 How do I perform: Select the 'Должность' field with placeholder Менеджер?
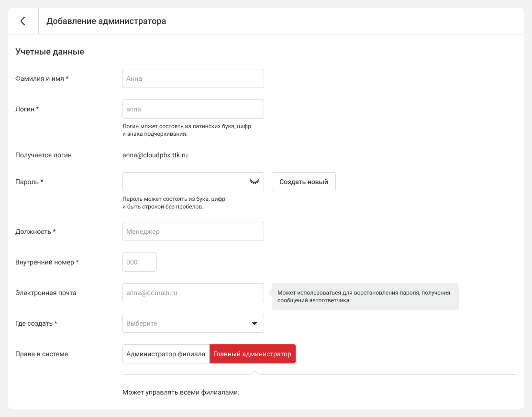pyautogui.click(x=193, y=231)
